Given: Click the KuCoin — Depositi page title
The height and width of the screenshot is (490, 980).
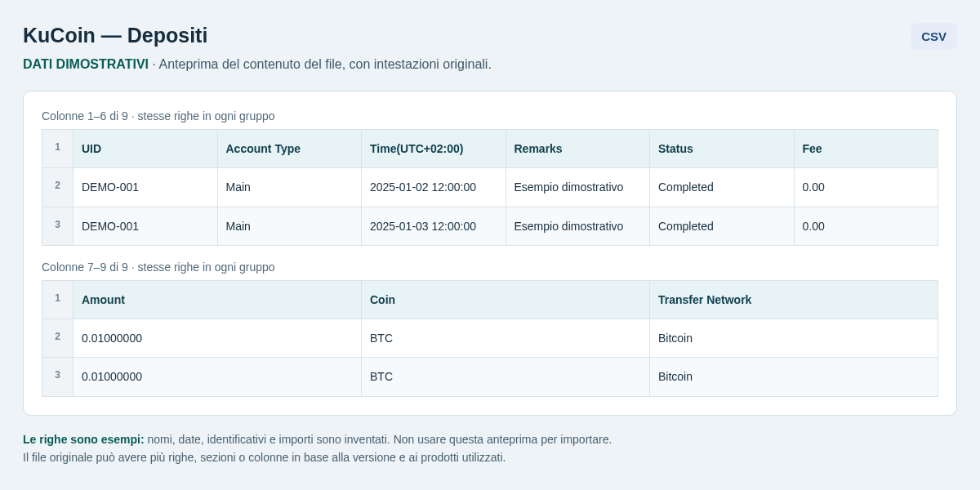Looking at the screenshot, I should coord(115,35).
